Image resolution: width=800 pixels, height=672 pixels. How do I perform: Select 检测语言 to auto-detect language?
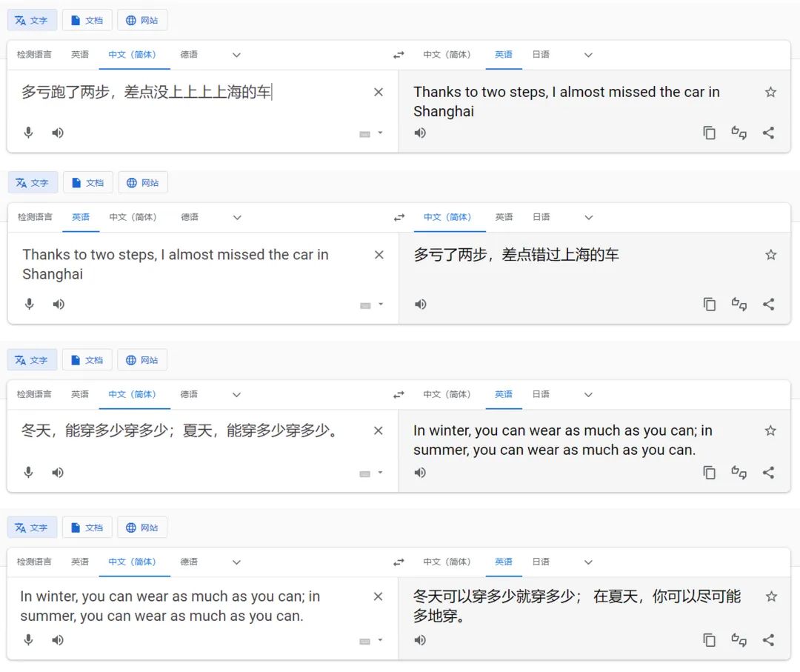click(34, 54)
